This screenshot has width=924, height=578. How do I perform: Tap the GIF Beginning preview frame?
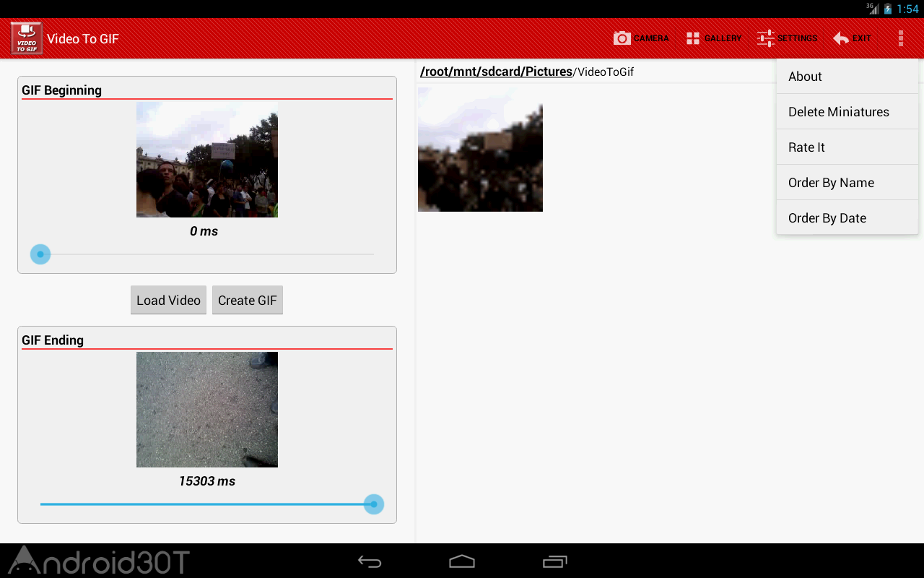(x=207, y=160)
